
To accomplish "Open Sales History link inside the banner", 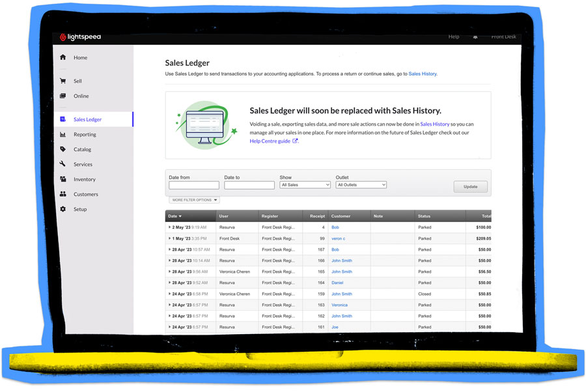I will [x=435, y=124].
